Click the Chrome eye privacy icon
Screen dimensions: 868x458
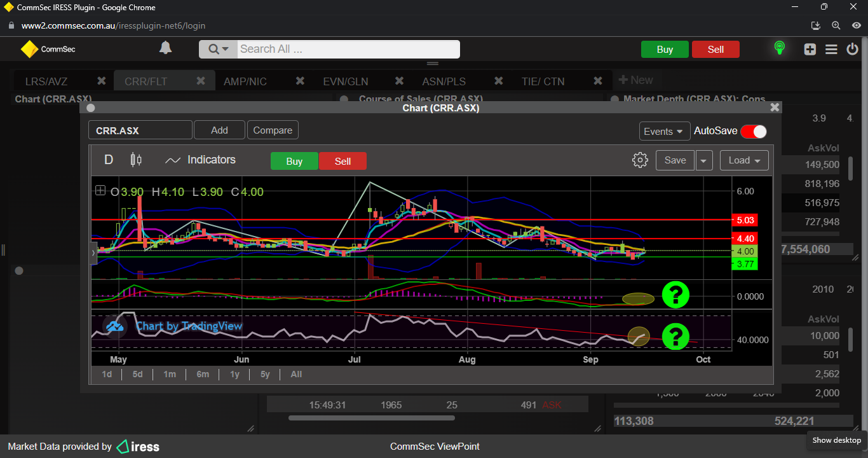[856, 25]
